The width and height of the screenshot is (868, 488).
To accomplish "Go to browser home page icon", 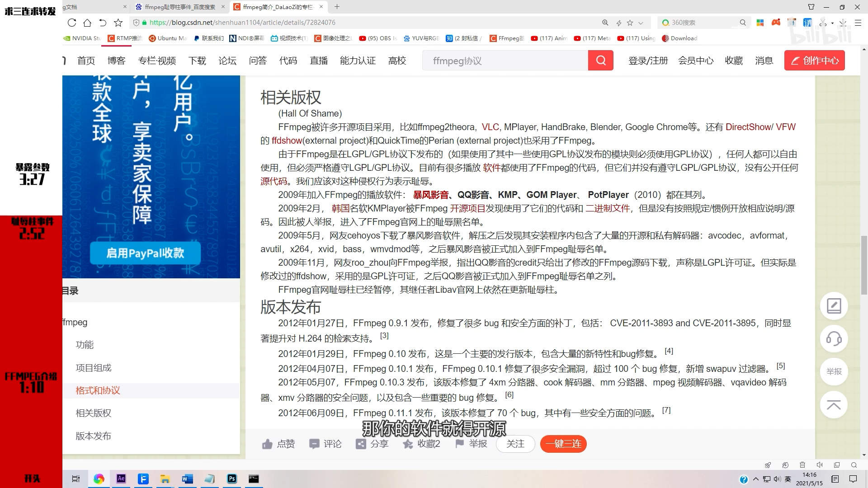I will point(87,23).
